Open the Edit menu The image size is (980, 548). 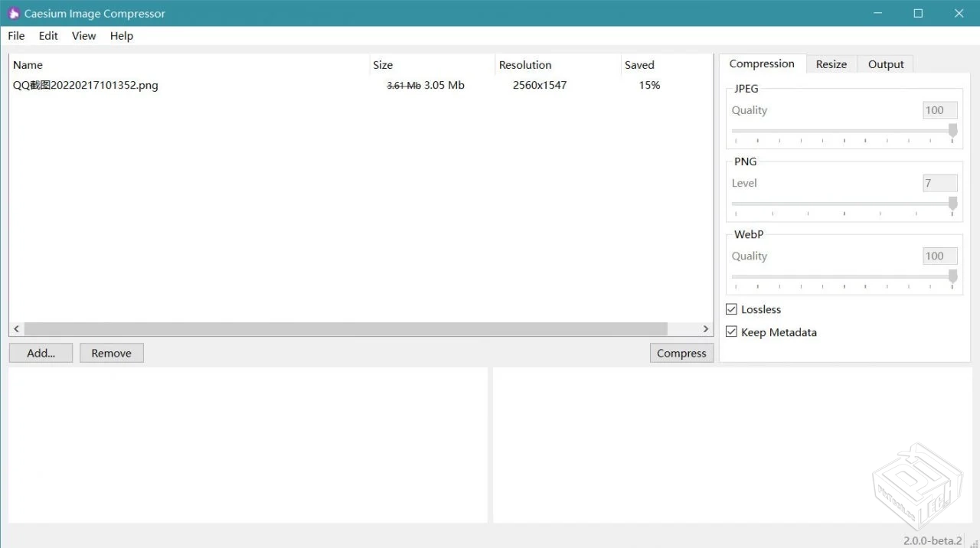click(48, 36)
